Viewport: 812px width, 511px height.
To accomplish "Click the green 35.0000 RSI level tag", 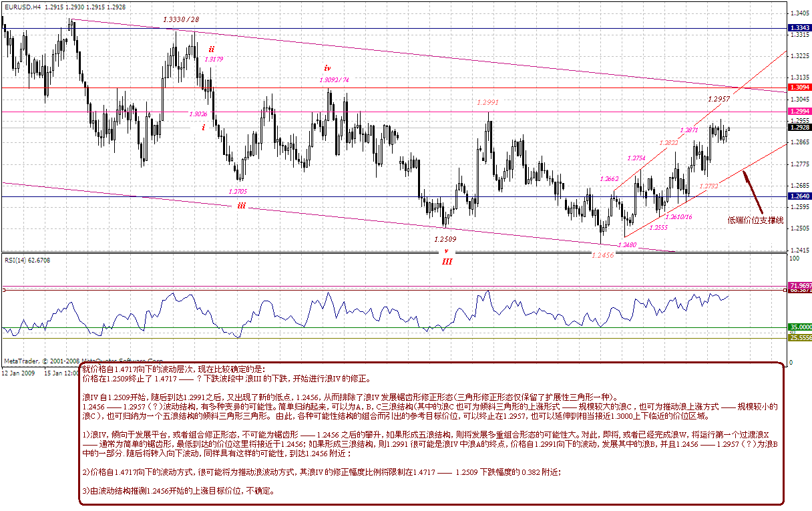I will point(799,328).
